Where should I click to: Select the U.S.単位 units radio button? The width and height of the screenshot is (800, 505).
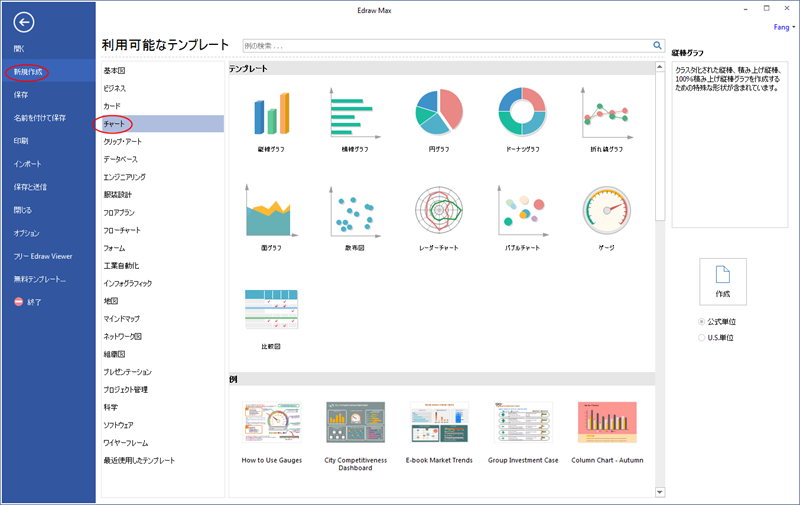701,338
